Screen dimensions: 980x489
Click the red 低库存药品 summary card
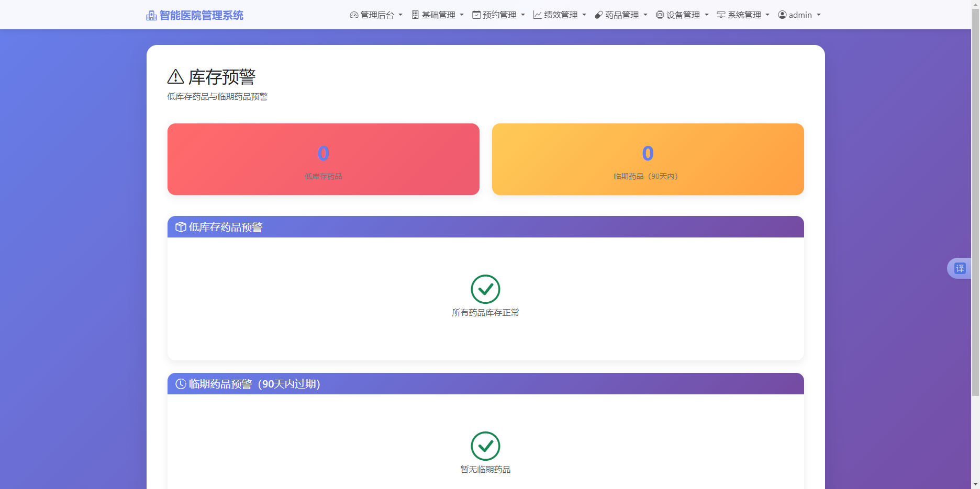tap(323, 159)
